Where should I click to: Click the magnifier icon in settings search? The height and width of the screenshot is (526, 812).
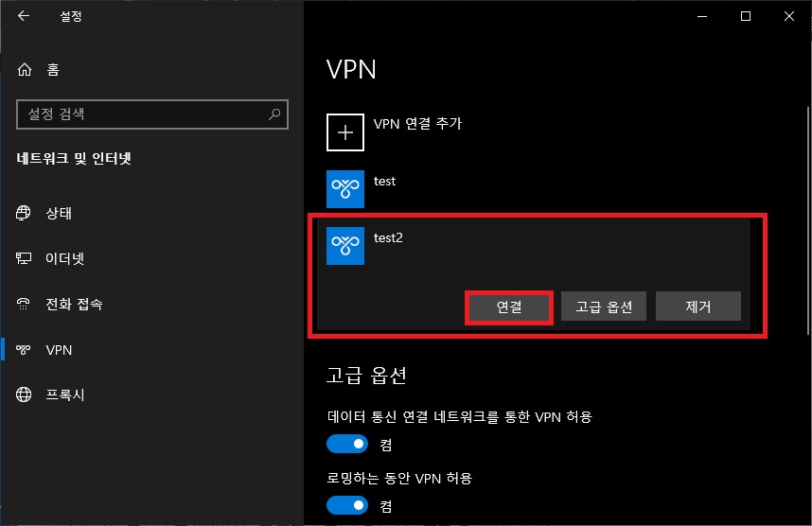(274, 114)
